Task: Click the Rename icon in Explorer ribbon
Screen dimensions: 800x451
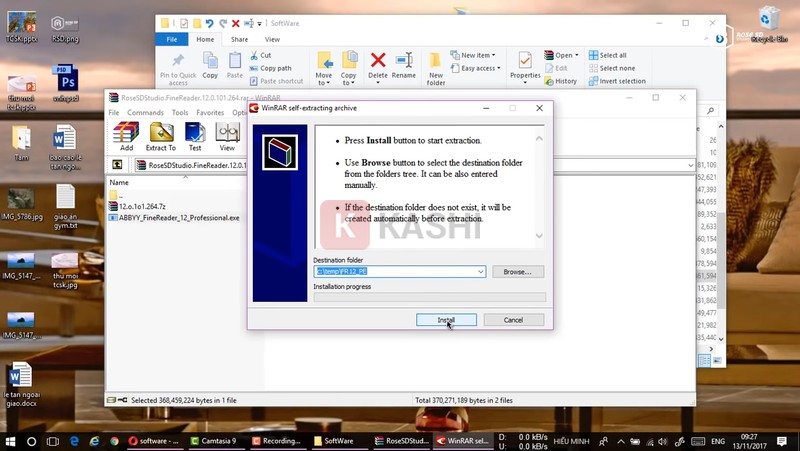Action: pyautogui.click(x=404, y=66)
